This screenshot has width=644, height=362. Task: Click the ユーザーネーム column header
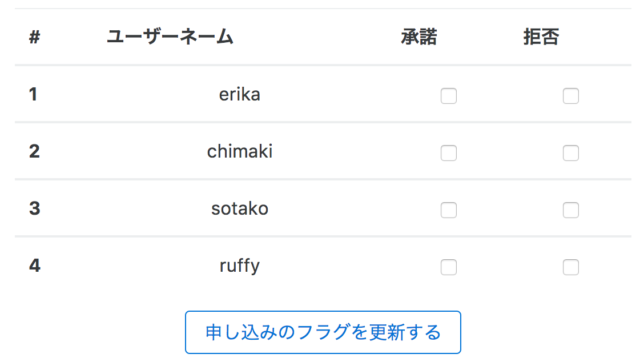tap(171, 37)
